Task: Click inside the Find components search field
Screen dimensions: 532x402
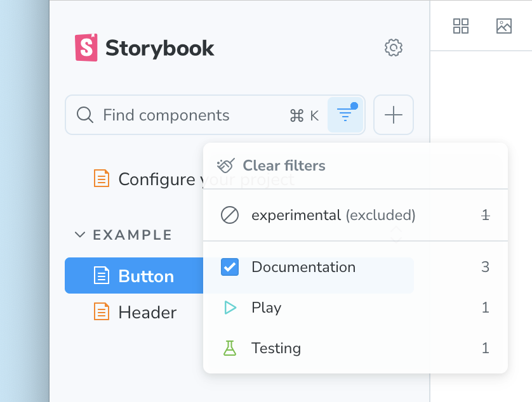Action: 178,115
